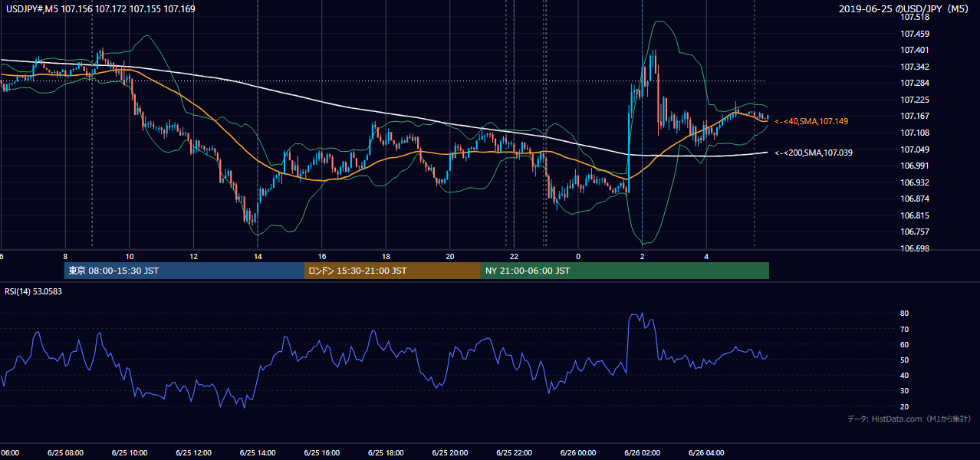Click hour 10 on the price chart time axis

(130, 257)
